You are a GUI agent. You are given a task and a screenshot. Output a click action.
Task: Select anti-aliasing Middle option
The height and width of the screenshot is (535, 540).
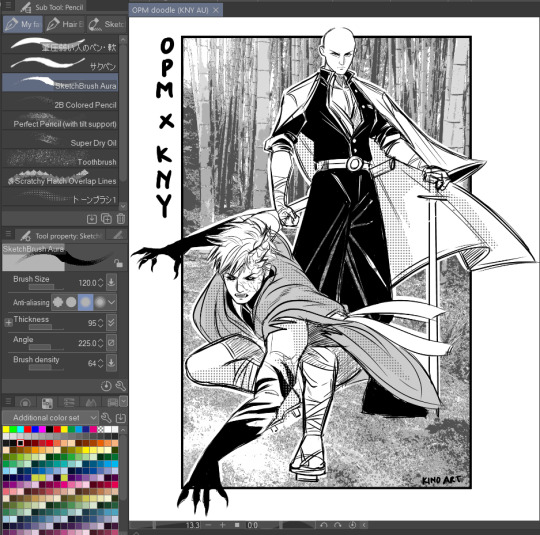(x=85, y=302)
